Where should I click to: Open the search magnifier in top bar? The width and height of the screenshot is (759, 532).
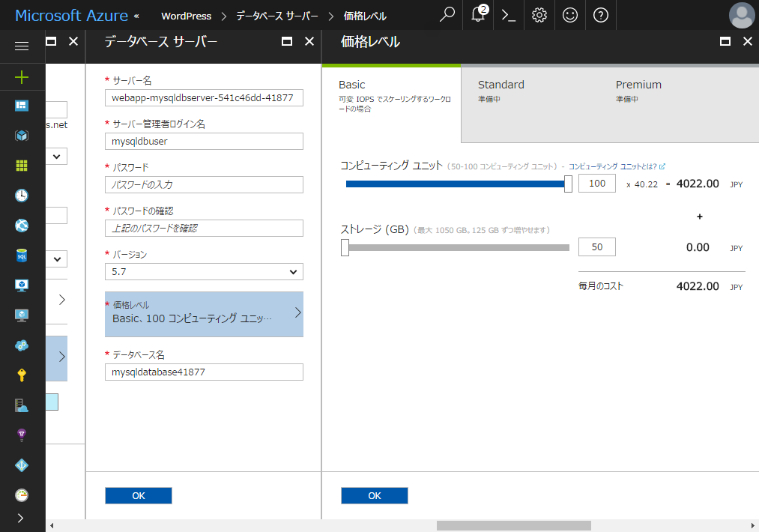pyautogui.click(x=447, y=15)
